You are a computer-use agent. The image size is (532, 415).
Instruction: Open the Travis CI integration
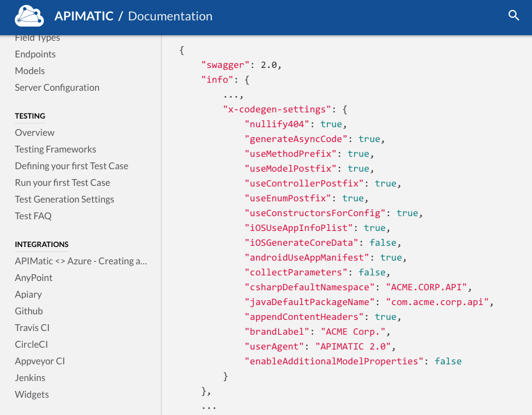click(33, 327)
